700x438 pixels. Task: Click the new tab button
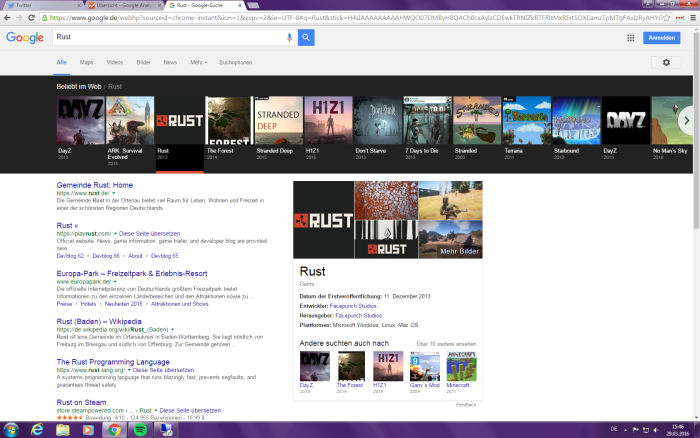pos(253,5)
